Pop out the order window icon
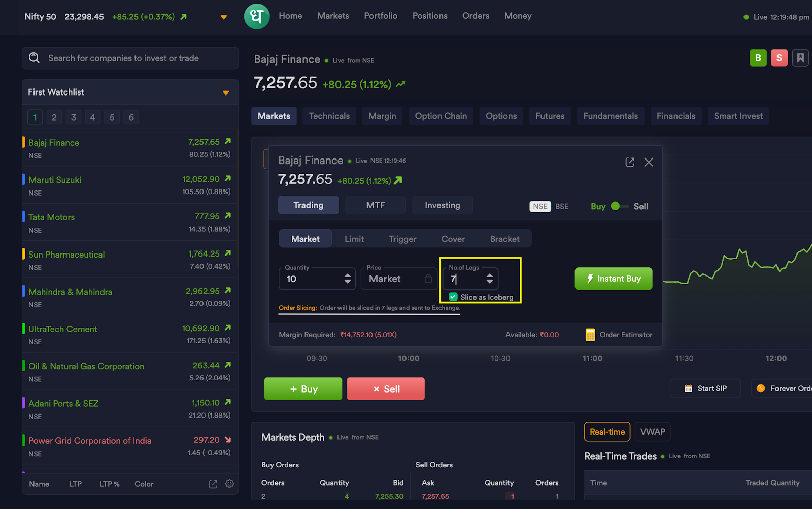The width and height of the screenshot is (812, 509). click(630, 162)
